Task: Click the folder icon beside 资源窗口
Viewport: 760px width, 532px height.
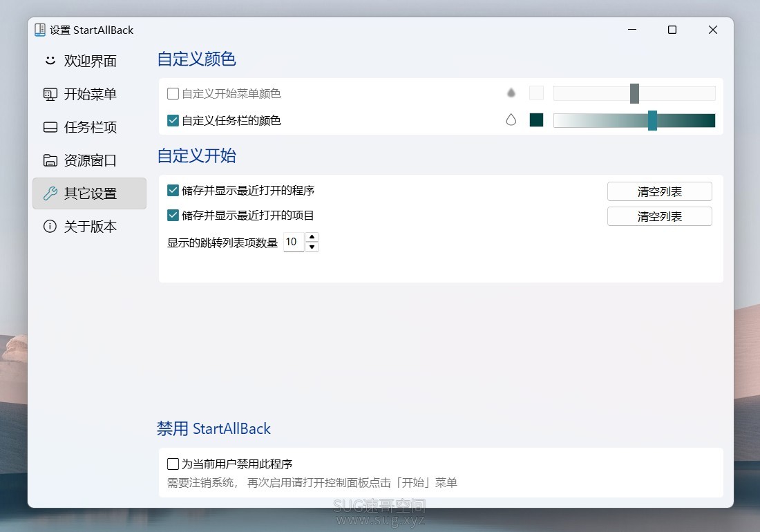Action: [x=50, y=160]
